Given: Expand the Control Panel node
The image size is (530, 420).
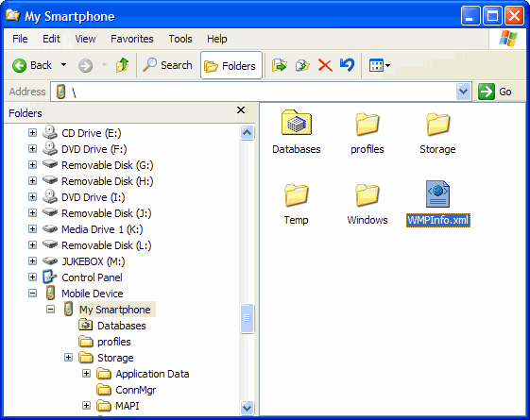Looking at the screenshot, I should pyautogui.click(x=32, y=277).
